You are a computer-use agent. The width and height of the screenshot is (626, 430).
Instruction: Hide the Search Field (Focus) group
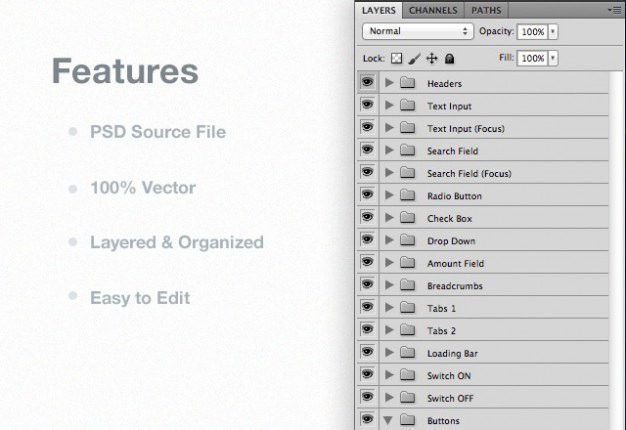[x=367, y=172]
